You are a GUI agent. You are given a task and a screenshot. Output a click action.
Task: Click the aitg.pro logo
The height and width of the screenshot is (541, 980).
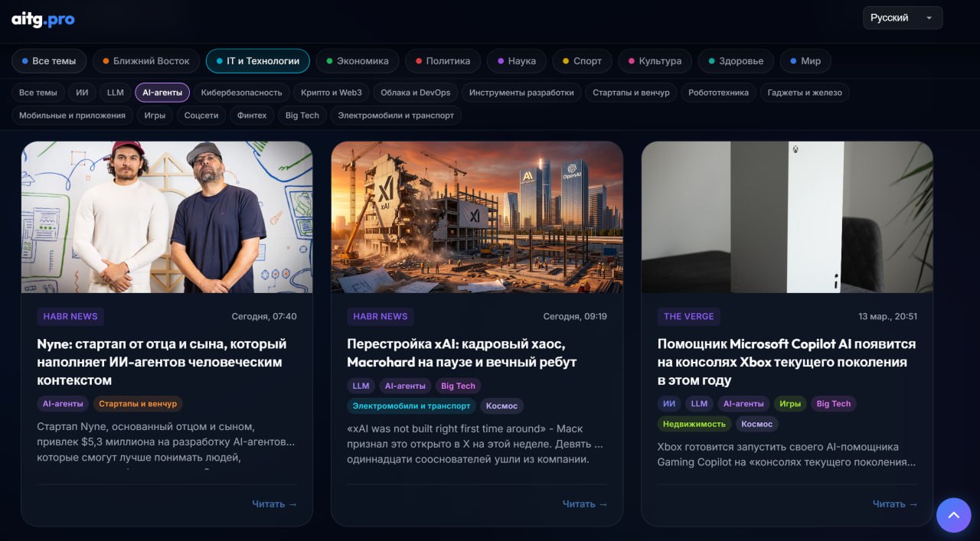pos(42,19)
